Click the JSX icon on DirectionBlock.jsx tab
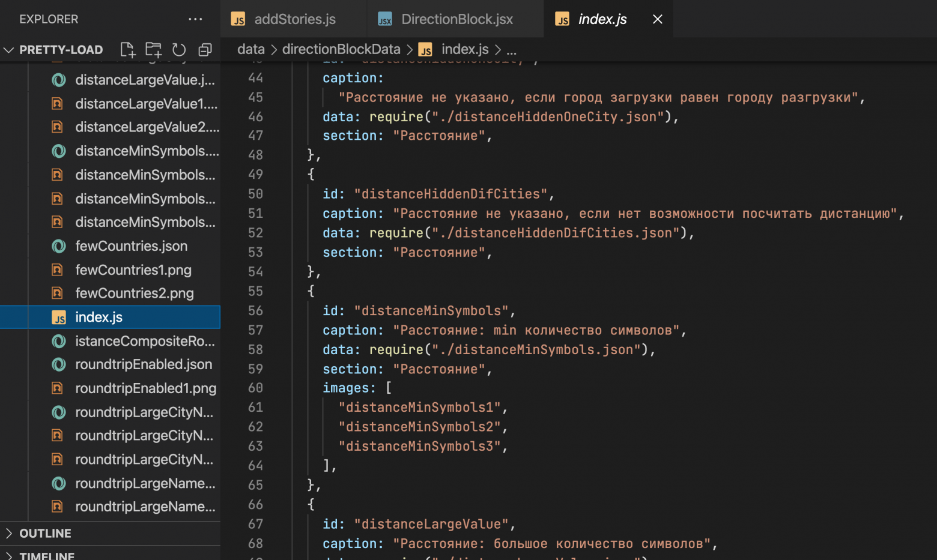937x560 pixels. pos(384,19)
